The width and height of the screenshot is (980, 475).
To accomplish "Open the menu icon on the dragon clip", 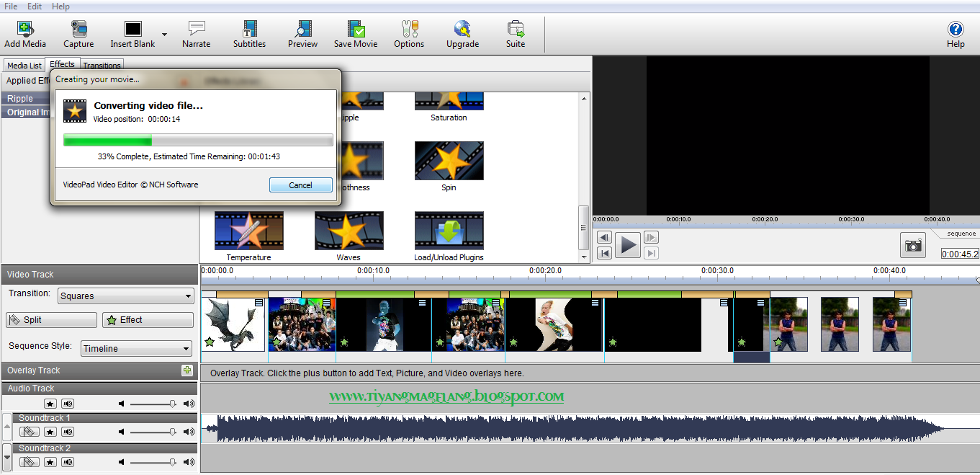I will click(259, 303).
